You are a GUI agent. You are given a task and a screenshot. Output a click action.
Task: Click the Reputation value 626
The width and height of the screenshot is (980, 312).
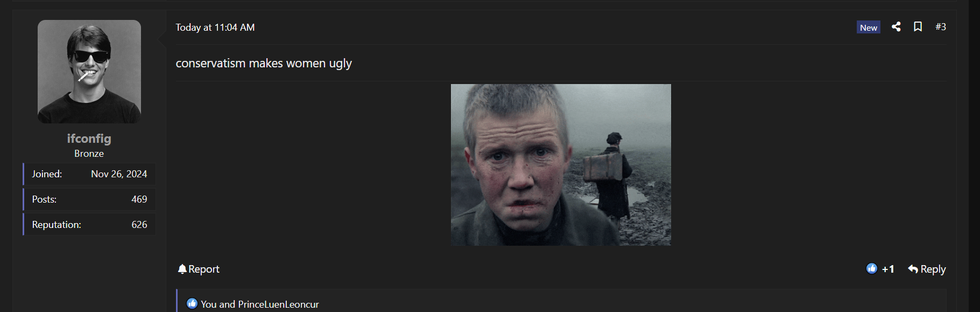[139, 225]
